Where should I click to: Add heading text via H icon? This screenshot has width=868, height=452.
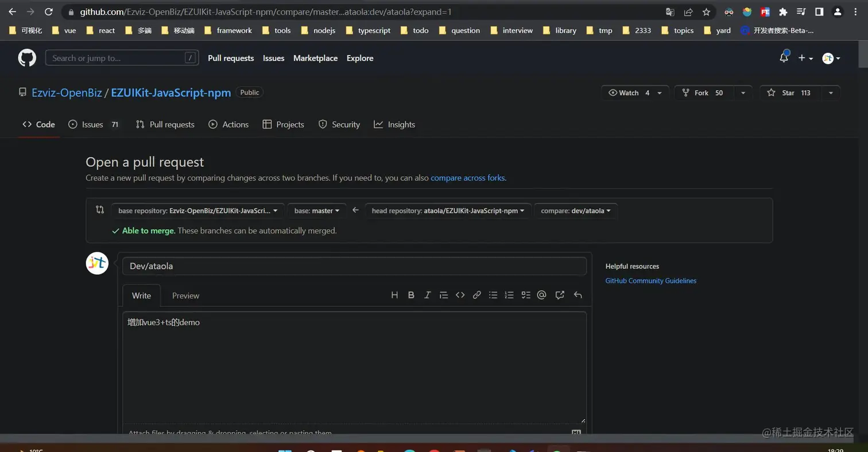[394, 295]
